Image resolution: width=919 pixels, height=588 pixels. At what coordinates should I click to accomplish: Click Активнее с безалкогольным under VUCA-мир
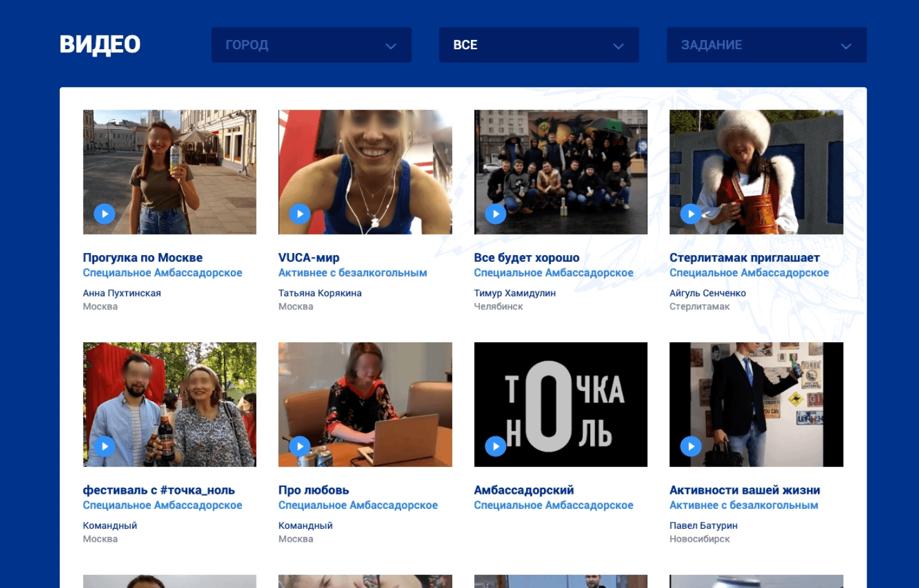point(353,272)
